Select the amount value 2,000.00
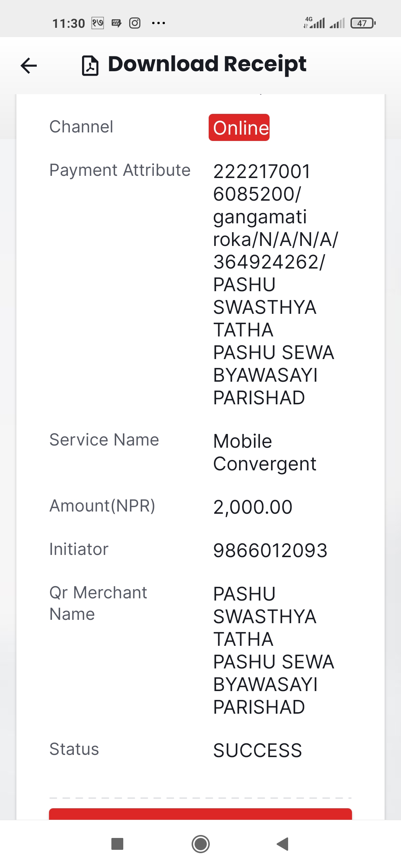401x868 pixels. (253, 507)
